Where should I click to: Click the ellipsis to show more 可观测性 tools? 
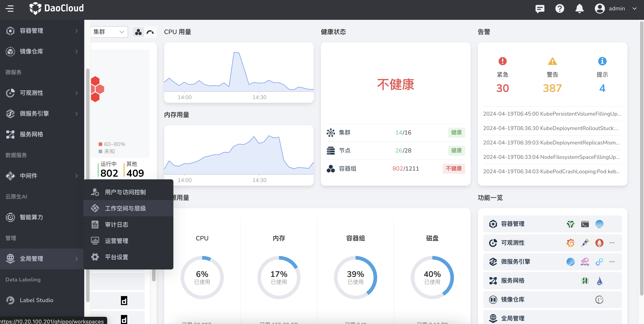pyautogui.click(x=612, y=243)
